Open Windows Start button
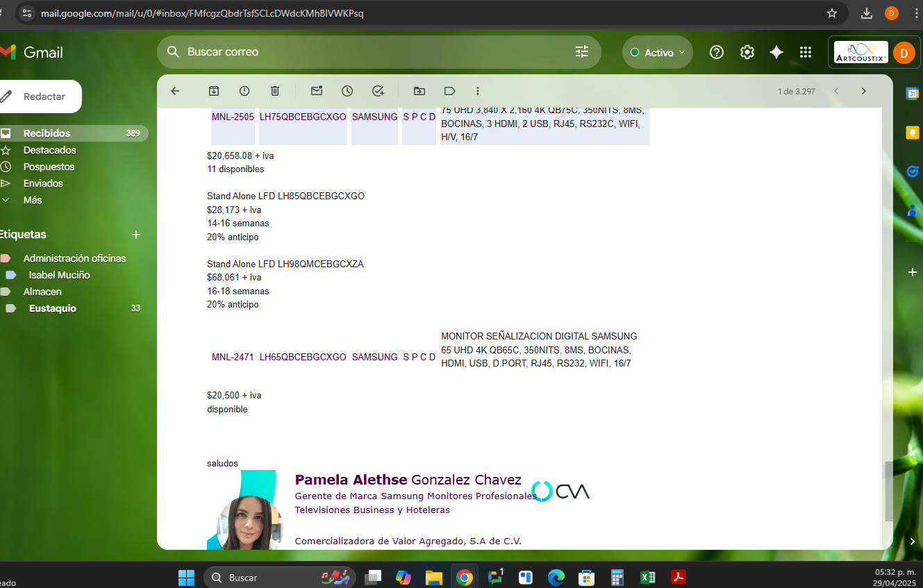This screenshot has height=588, width=923. 186,577
